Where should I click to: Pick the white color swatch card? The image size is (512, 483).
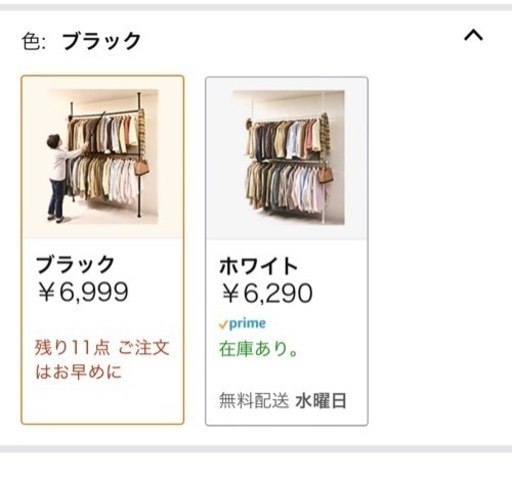pyautogui.click(x=287, y=251)
